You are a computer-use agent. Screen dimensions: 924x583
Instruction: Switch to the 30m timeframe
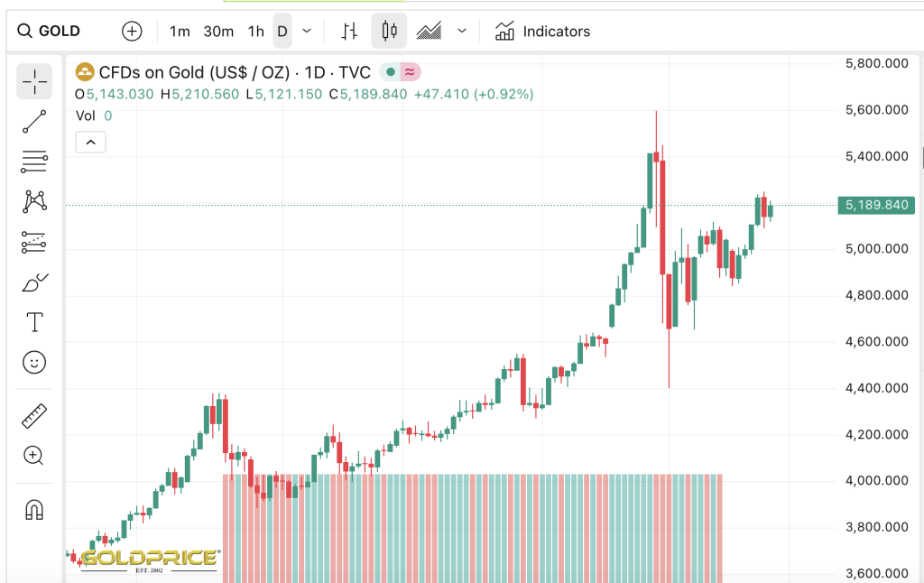(218, 32)
